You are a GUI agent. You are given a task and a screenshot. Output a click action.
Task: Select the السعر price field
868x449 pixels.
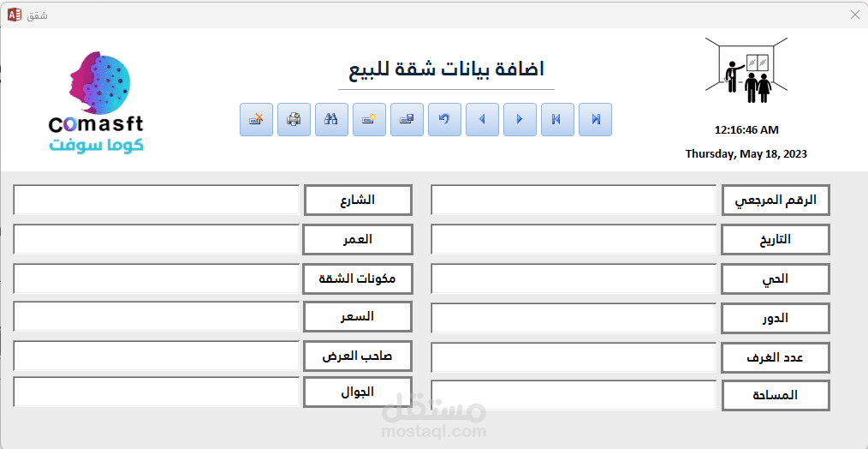[156, 316]
